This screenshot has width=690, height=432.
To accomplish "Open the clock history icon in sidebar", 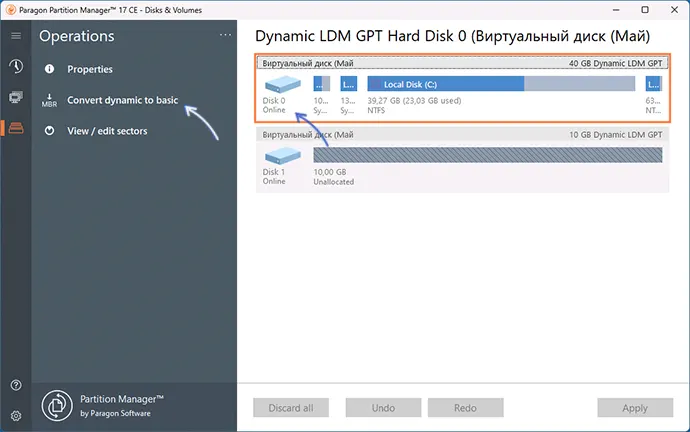I will click(16, 66).
